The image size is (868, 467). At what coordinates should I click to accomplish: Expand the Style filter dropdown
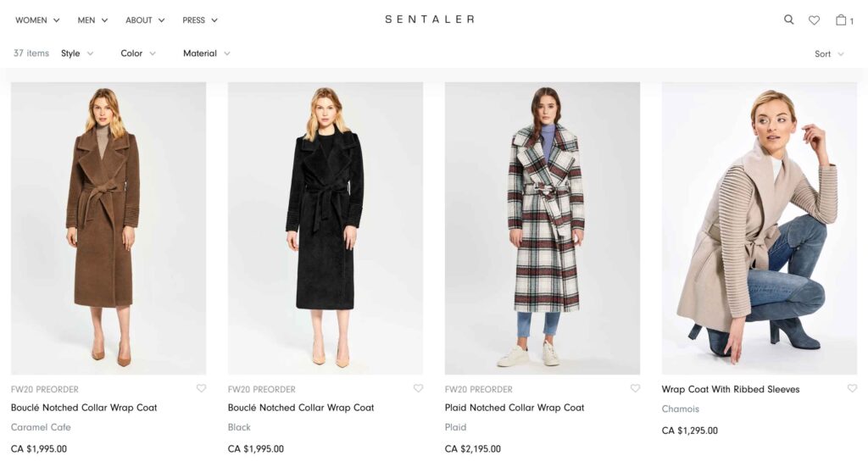77,53
